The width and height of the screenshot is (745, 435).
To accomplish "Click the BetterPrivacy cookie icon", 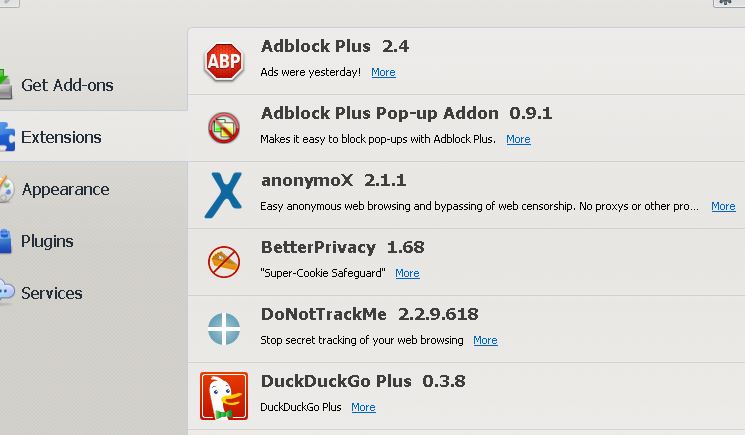I will click(x=224, y=261).
